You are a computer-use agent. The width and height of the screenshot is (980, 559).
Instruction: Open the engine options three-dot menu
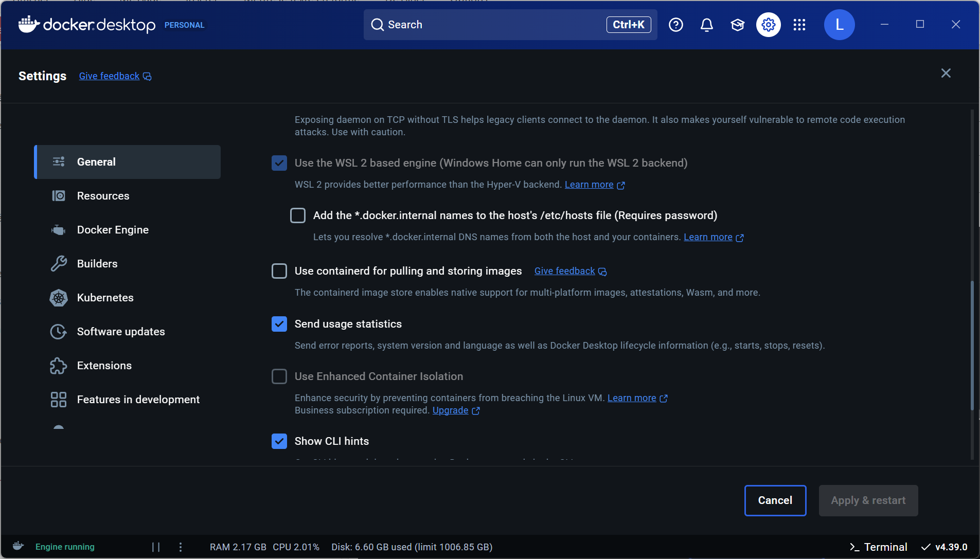181,547
